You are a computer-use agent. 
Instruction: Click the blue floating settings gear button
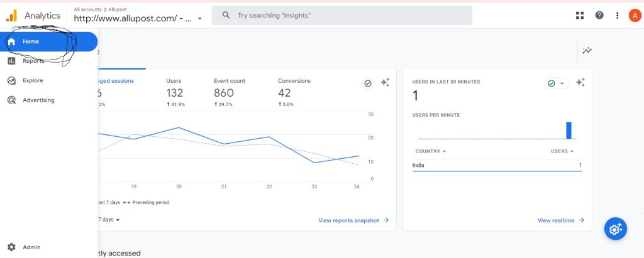point(615,229)
